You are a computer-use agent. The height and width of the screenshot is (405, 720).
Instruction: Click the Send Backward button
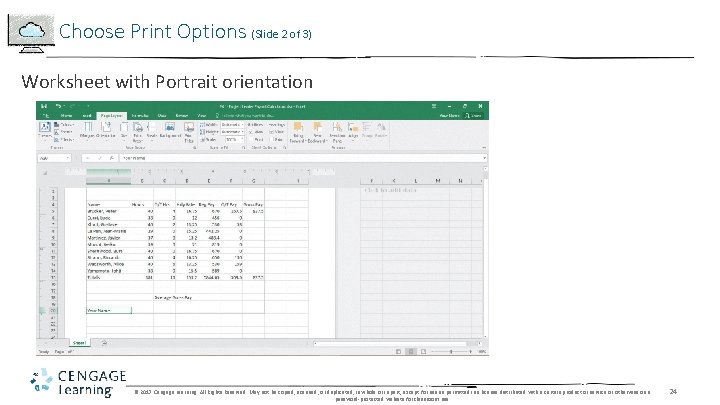[x=317, y=133]
